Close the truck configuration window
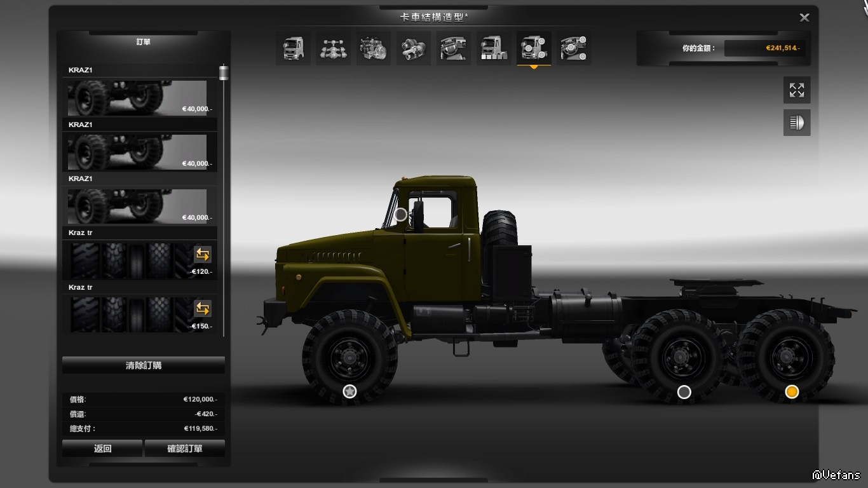 pyautogui.click(x=804, y=18)
